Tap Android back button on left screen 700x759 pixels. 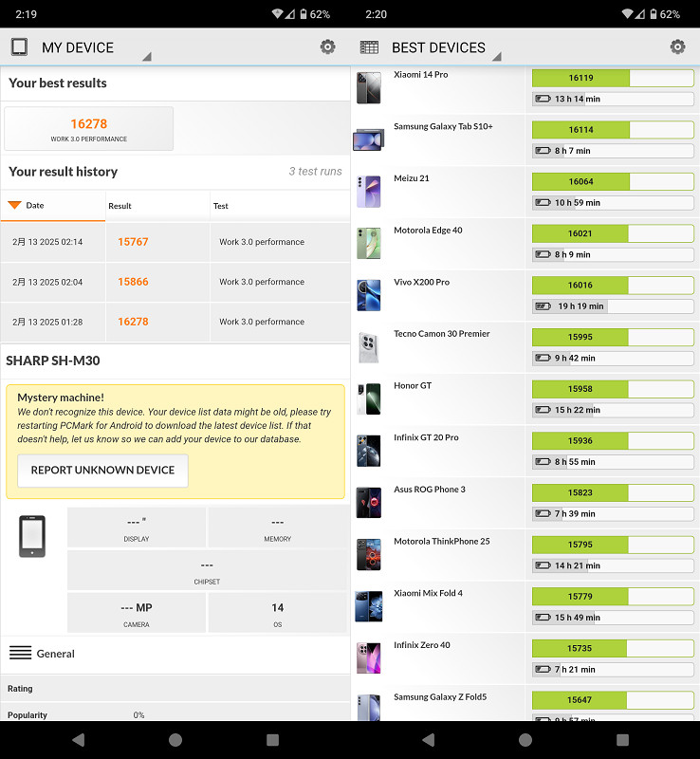coord(79,740)
